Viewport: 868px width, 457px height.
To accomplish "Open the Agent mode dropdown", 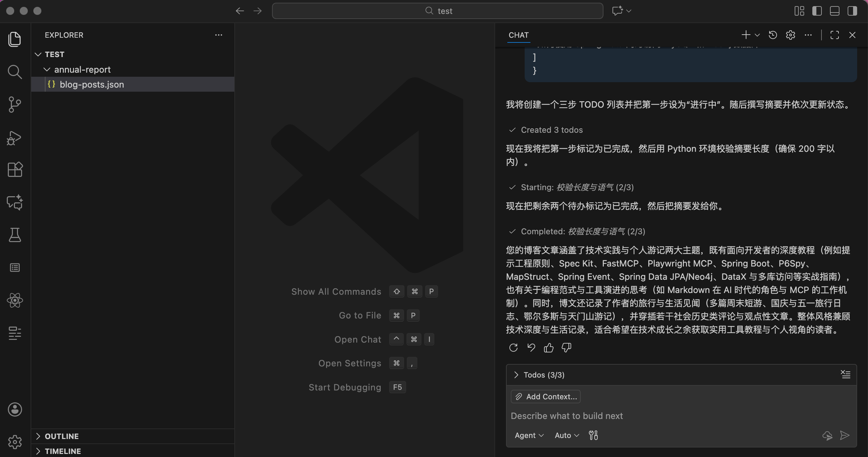I will click(x=529, y=435).
